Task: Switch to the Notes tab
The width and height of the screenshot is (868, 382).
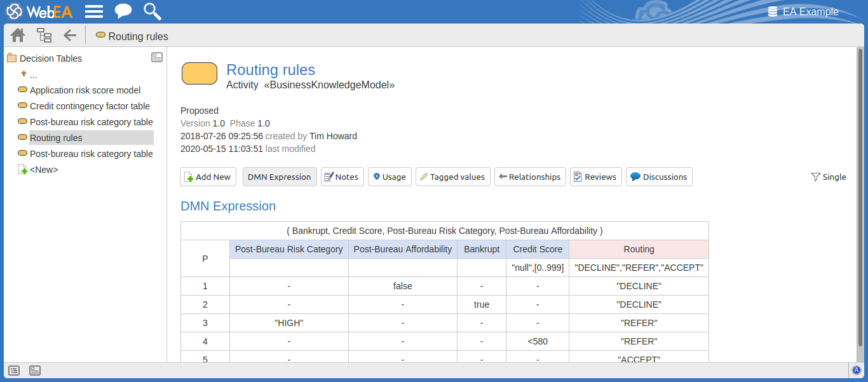Action: tap(342, 177)
